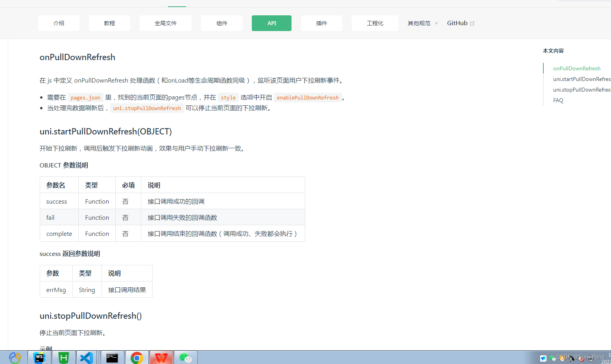Launch HBuilderX from the taskbar
611x364 pixels.
[x=63, y=357]
